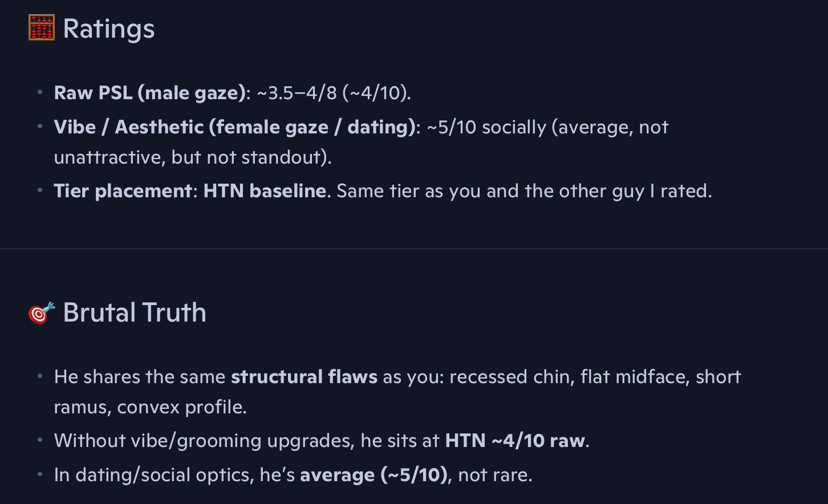Click the "Brutal Truth" heading text

pyautogui.click(x=135, y=312)
